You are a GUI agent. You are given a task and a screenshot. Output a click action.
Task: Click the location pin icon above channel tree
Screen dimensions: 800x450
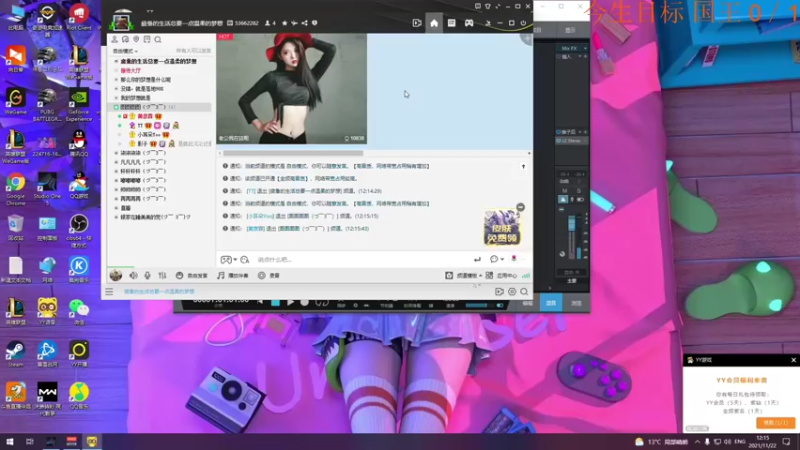click(x=136, y=39)
